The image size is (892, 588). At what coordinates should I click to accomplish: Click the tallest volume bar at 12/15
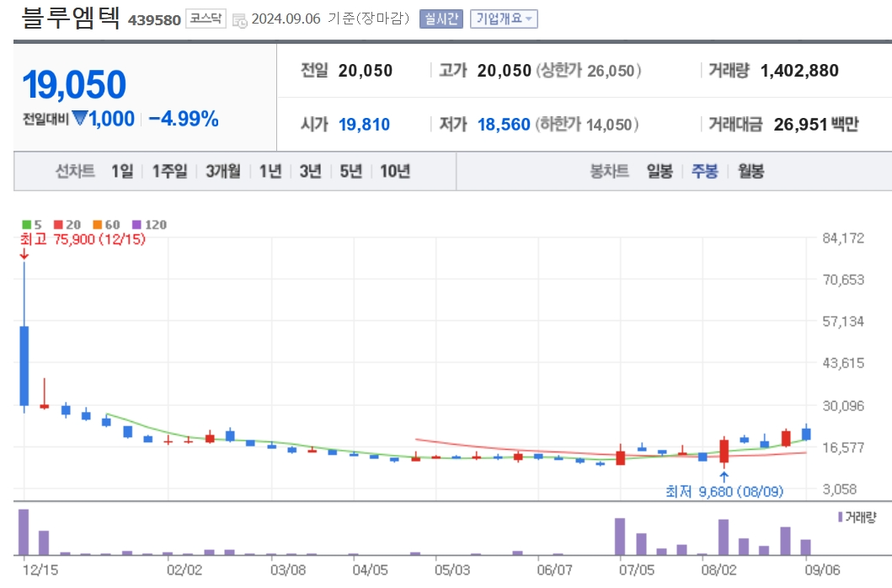point(24,532)
